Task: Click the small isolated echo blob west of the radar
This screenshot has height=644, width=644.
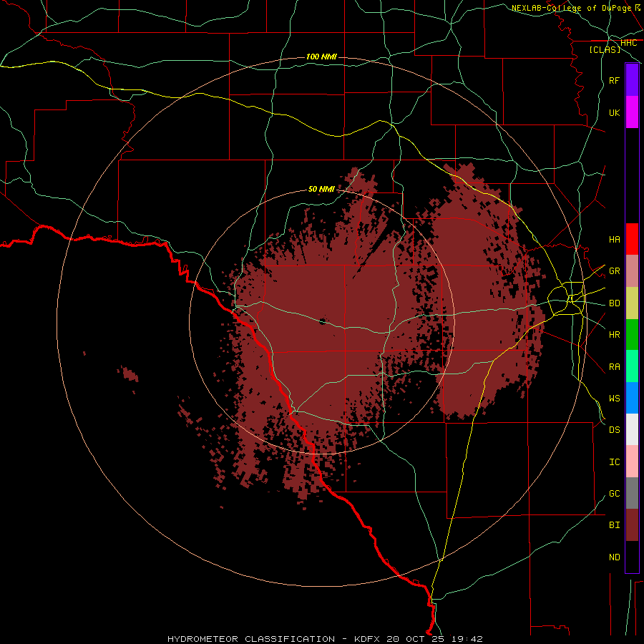Action: point(130,374)
